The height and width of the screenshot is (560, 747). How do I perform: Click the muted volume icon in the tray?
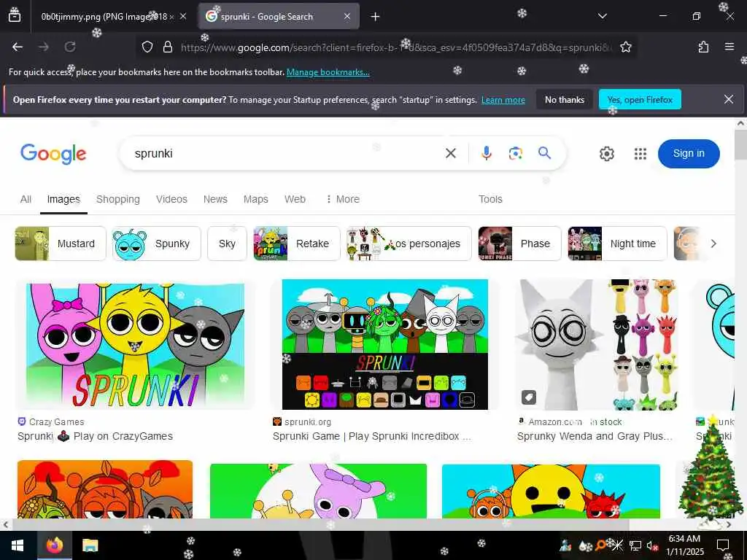click(x=651, y=545)
